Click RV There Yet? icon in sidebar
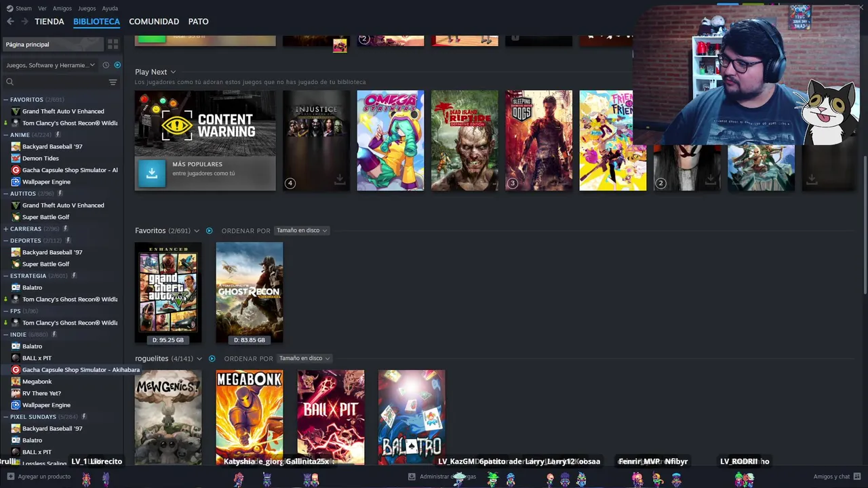The height and width of the screenshot is (488, 868). click(16, 393)
